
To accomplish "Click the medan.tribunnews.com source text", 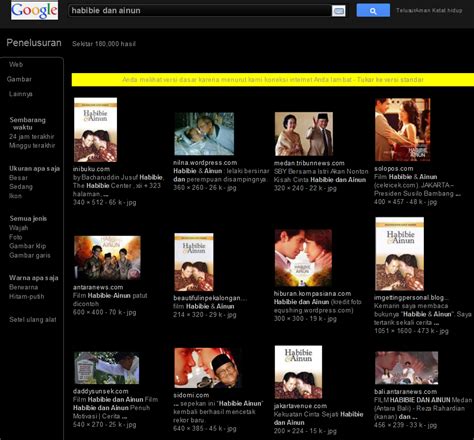I will (309, 163).
